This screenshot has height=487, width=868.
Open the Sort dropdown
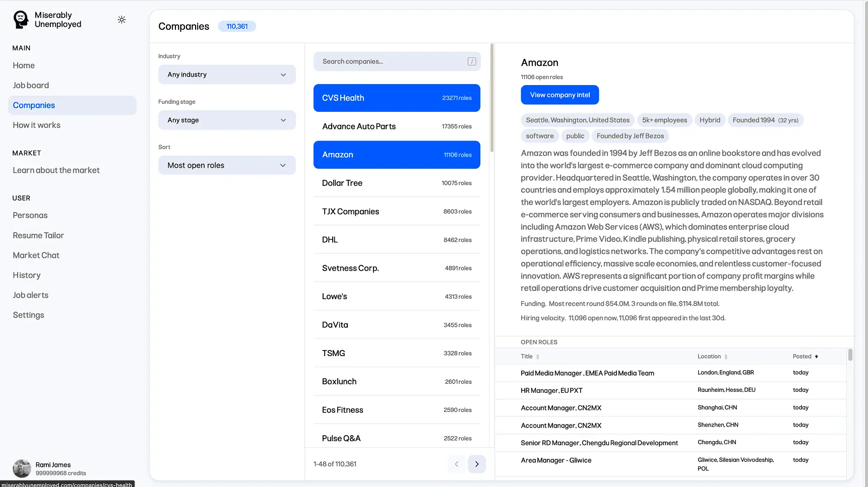point(227,165)
